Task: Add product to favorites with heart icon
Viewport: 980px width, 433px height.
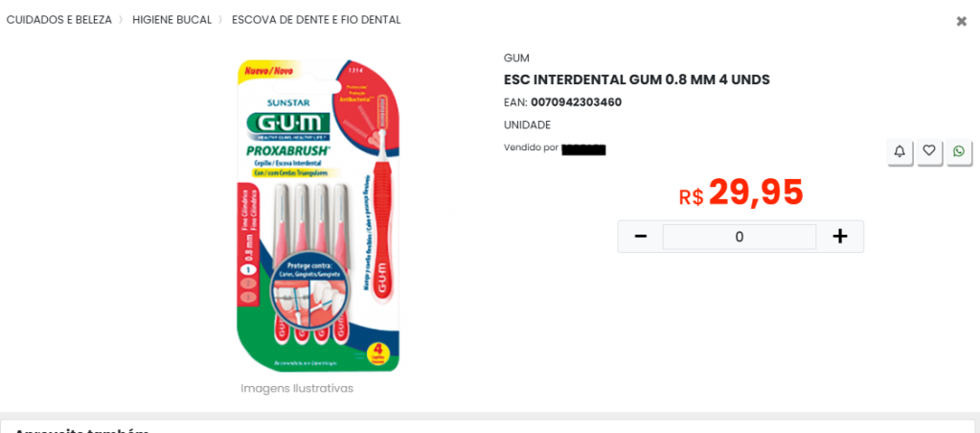Action: pyautogui.click(x=929, y=151)
